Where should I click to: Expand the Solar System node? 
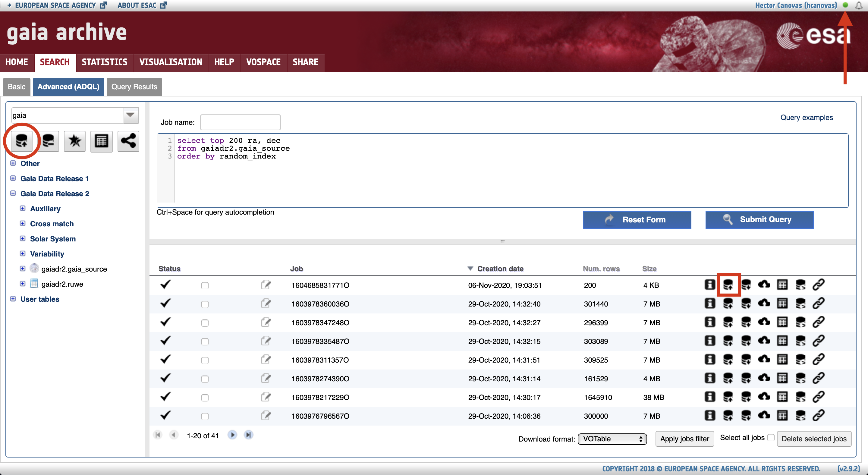point(23,238)
